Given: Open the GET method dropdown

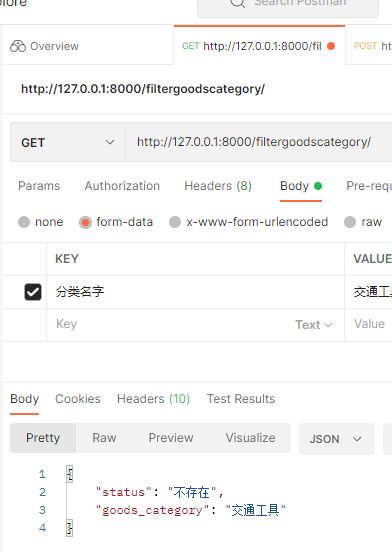Looking at the screenshot, I should tap(68, 142).
